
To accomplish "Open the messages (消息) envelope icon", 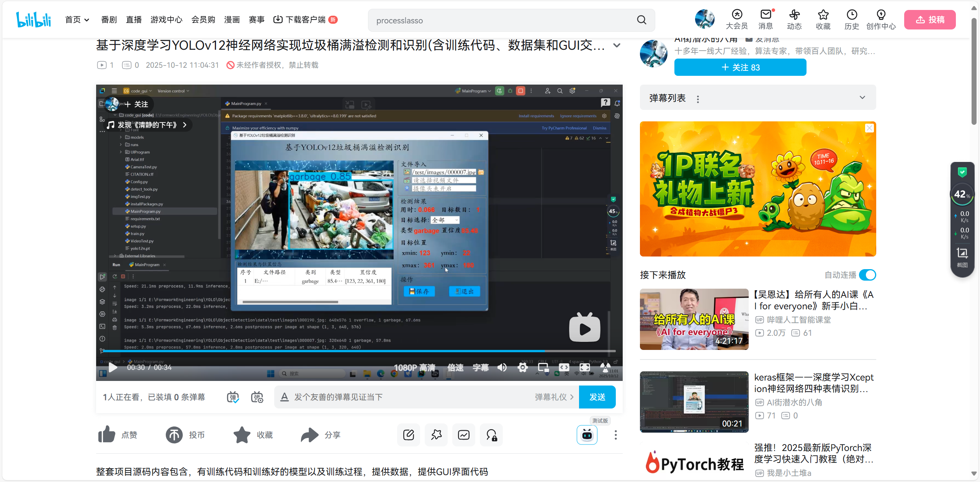I will (766, 15).
